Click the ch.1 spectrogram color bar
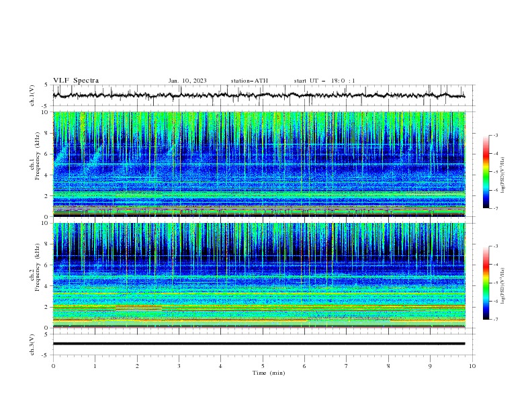Viewport: 532px width, 411px height. (486, 172)
